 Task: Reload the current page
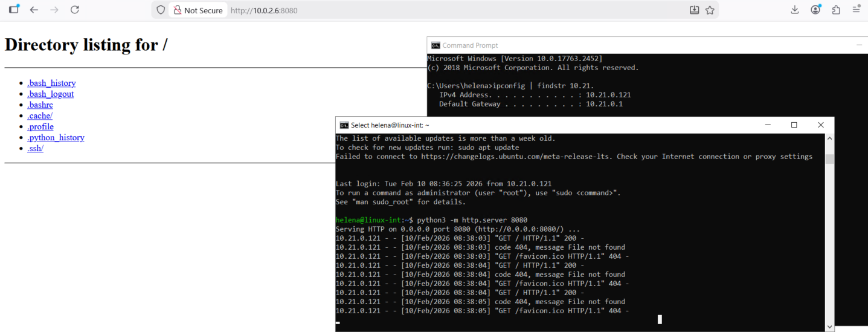75,10
